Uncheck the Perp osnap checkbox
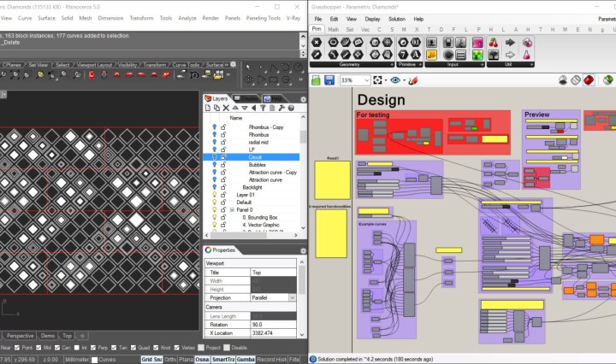Image resolution: width=616 pixels, height=364 pixels. point(93,348)
